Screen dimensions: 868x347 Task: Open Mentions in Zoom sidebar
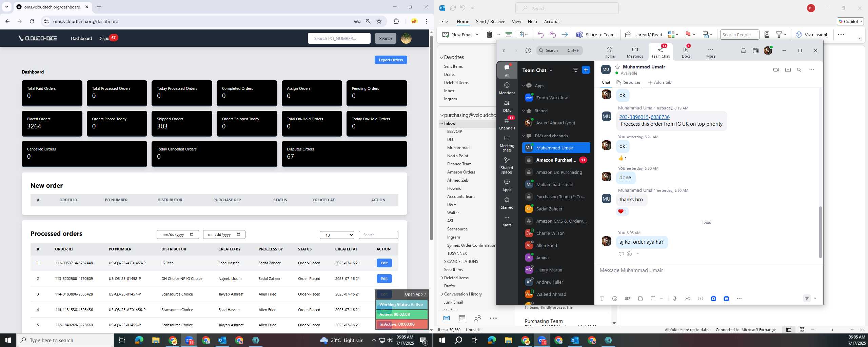(507, 88)
